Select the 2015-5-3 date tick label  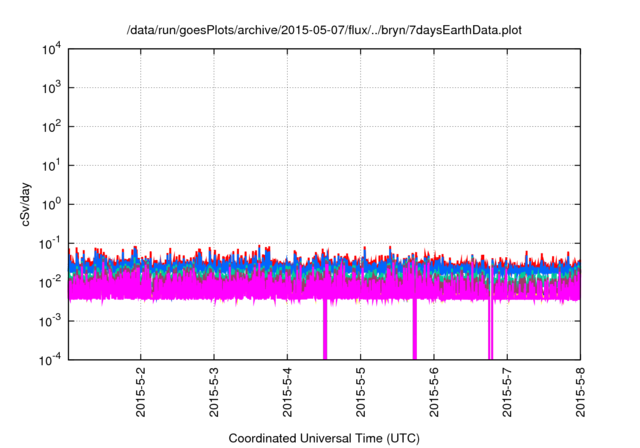(x=214, y=392)
